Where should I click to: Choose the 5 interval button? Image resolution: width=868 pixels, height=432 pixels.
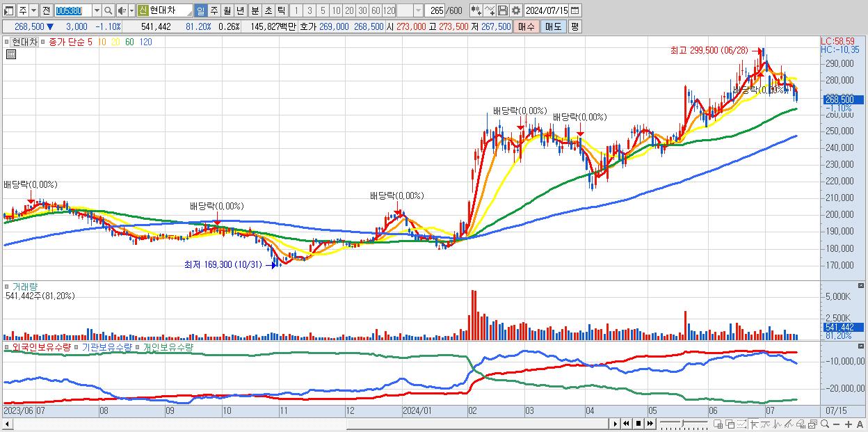tap(323, 10)
